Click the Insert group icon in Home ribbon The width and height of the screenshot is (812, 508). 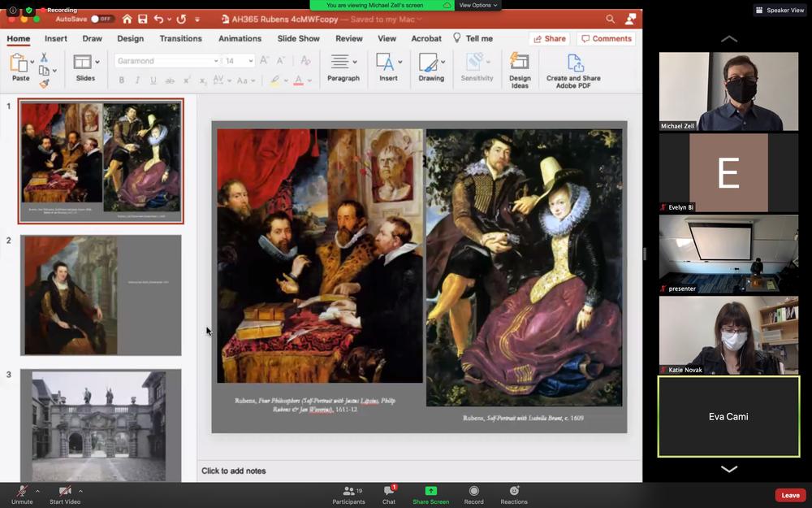coord(385,62)
